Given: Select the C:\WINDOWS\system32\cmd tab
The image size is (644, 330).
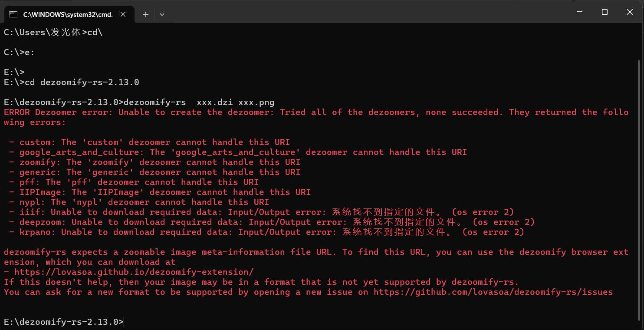Looking at the screenshot, I should [x=68, y=14].
